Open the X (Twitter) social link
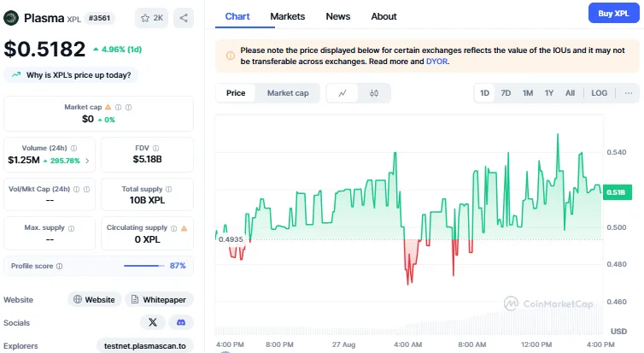Viewport: 644px width, 353px height. [x=152, y=322]
